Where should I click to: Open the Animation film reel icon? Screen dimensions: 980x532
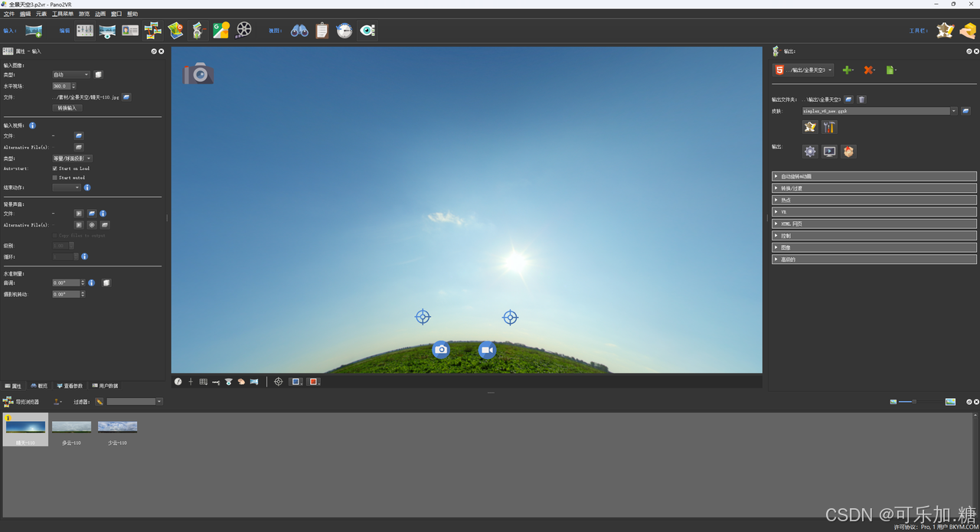pos(243,31)
